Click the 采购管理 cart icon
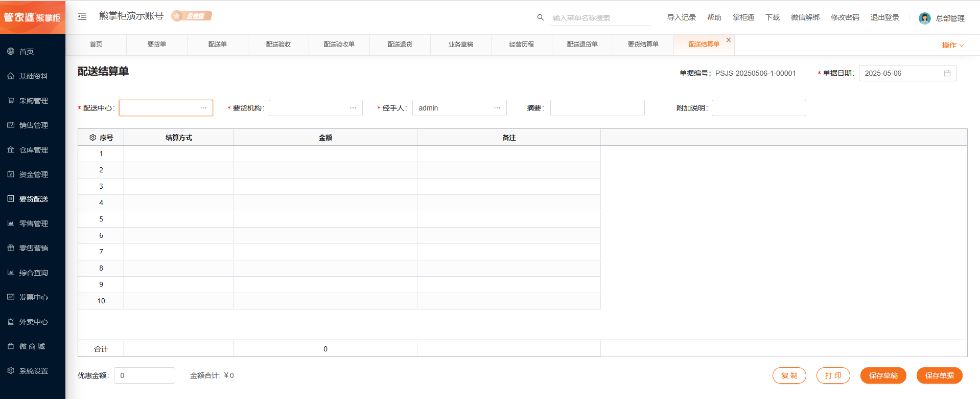This screenshot has width=980, height=399. 11,100
